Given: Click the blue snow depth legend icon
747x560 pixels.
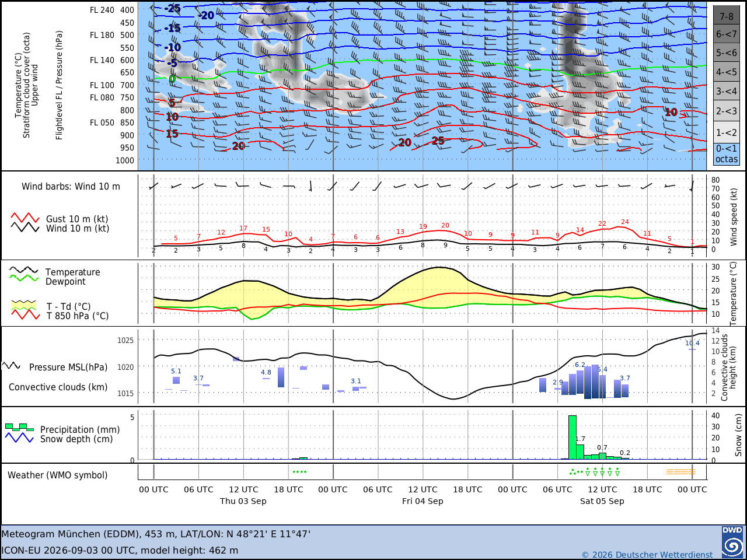Looking at the screenshot, I should [19, 437].
